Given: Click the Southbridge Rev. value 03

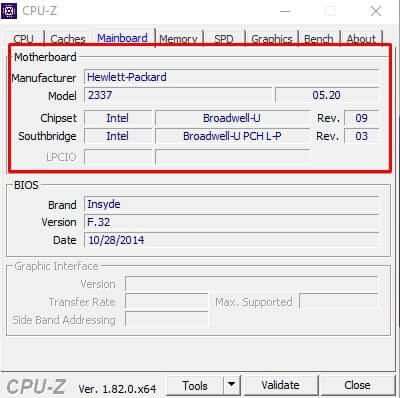Looking at the screenshot, I should [x=362, y=136].
